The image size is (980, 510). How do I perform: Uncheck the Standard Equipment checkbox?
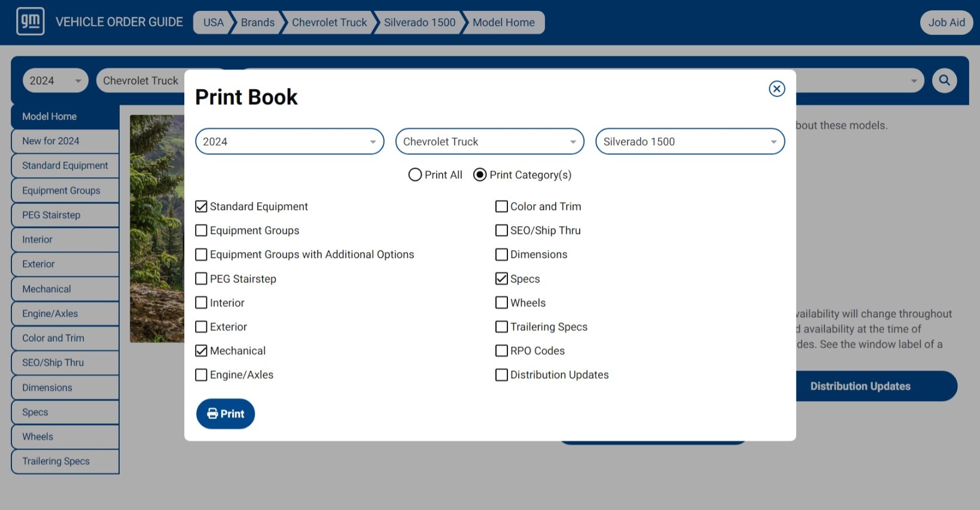coord(202,207)
